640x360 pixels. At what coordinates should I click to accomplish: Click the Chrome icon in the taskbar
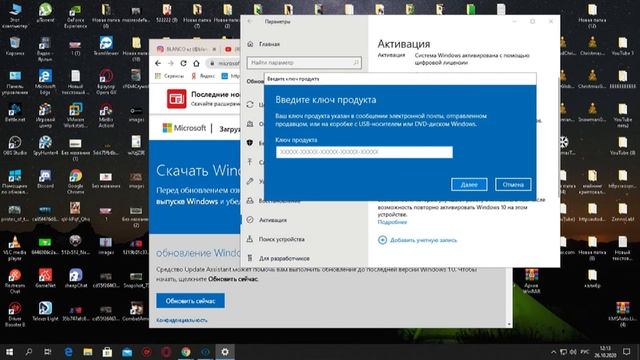tap(186, 352)
